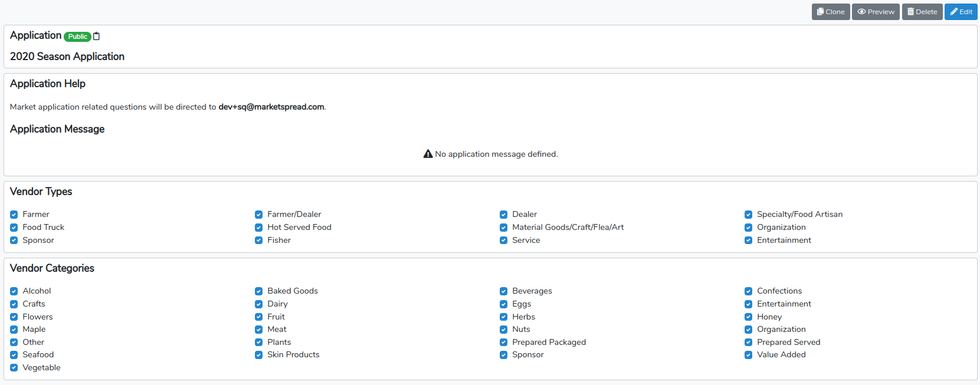This screenshot has height=385, width=980.
Task: Toggle the Hot Served Food checkbox
Action: [x=258, y=228]
